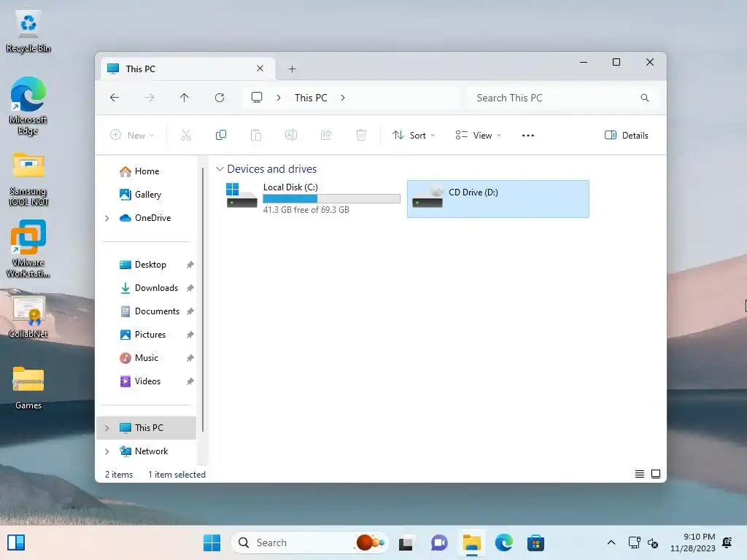Click chevron after This PC in address bar
Image resolution: width=747 pixels, height=560 pixels.
[x=343, y=98]
